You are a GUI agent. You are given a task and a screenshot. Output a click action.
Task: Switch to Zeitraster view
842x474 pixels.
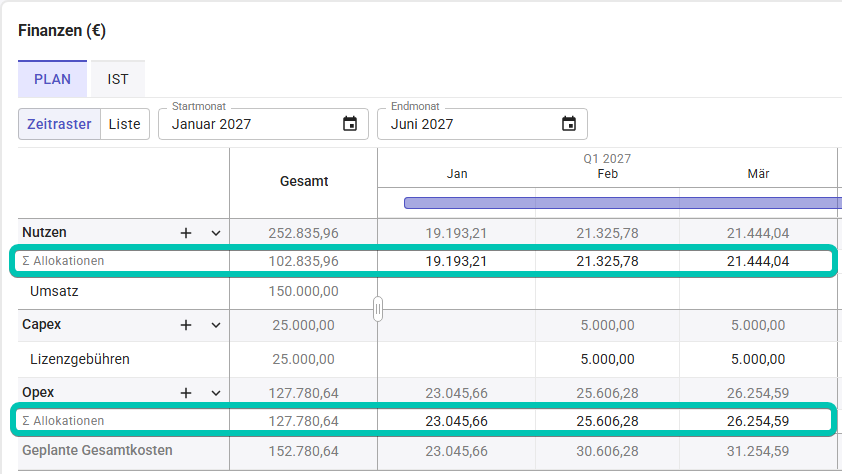pos(59,124)
